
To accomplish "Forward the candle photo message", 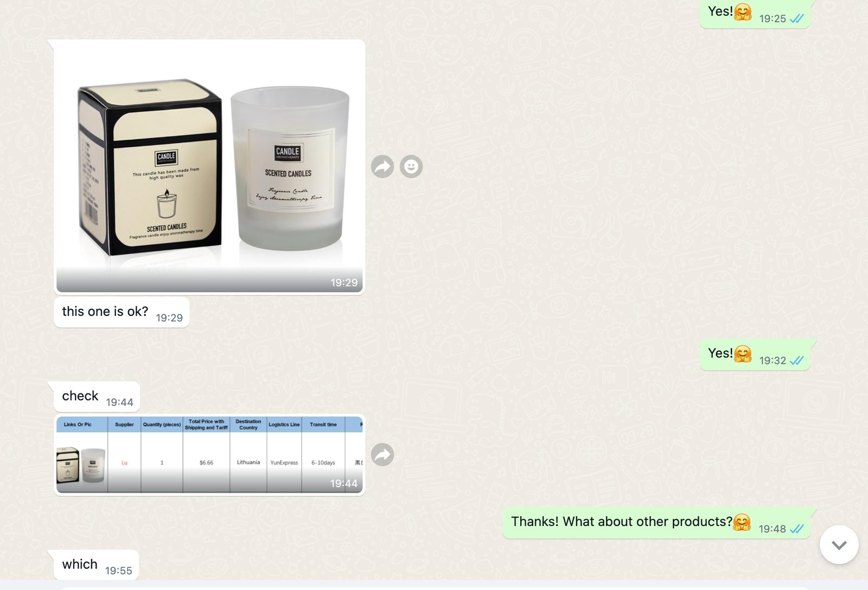I will pos(382,167).
